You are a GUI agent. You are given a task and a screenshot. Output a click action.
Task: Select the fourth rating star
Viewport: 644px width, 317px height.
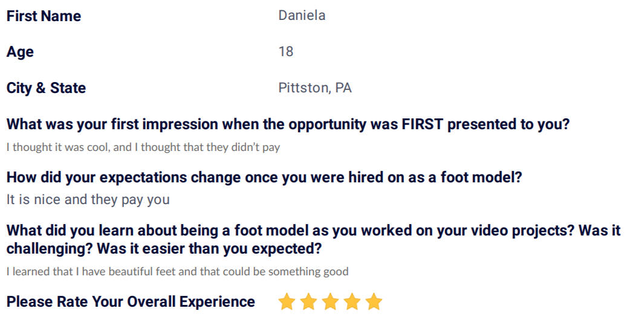click(352, 301)
